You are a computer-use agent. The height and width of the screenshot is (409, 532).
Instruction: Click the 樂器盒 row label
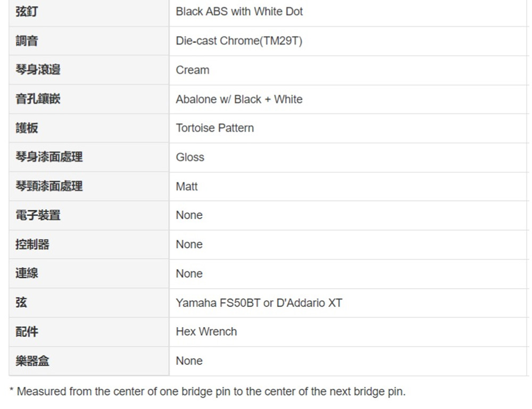[32, 361]
